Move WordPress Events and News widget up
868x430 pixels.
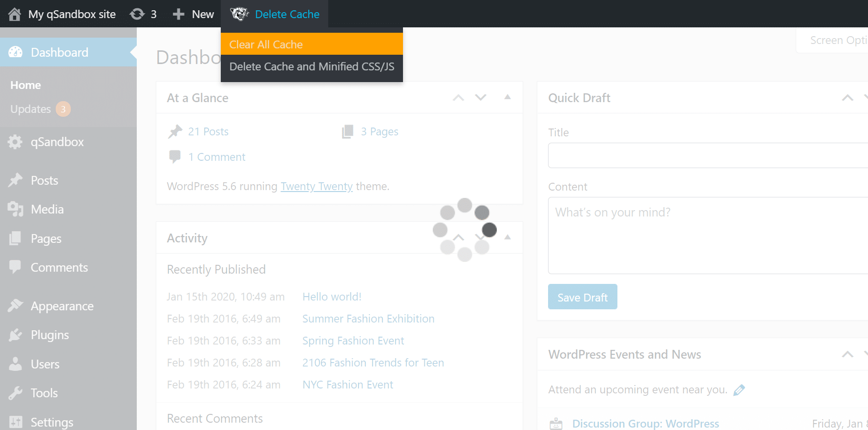pyautogui.click(x=847, y=354)
